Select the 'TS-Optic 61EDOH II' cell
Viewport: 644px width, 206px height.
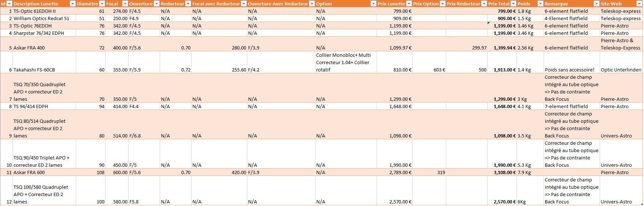(x=44, y=11)
